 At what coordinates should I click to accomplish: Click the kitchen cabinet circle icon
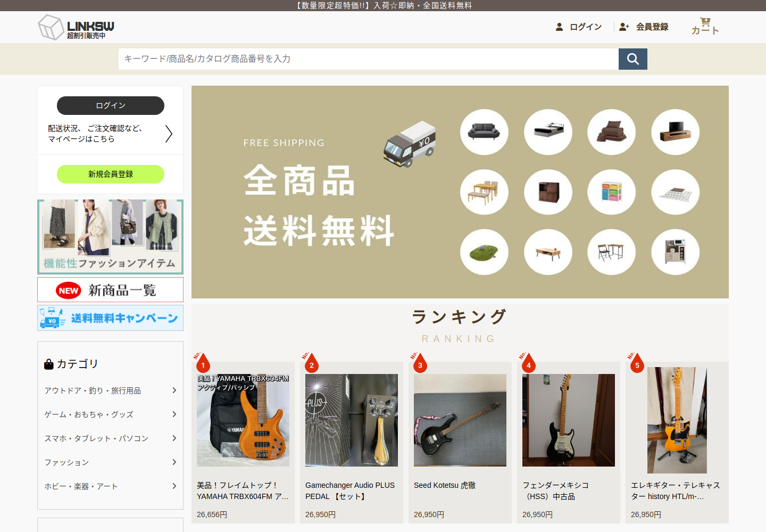[x=676, y=252]
